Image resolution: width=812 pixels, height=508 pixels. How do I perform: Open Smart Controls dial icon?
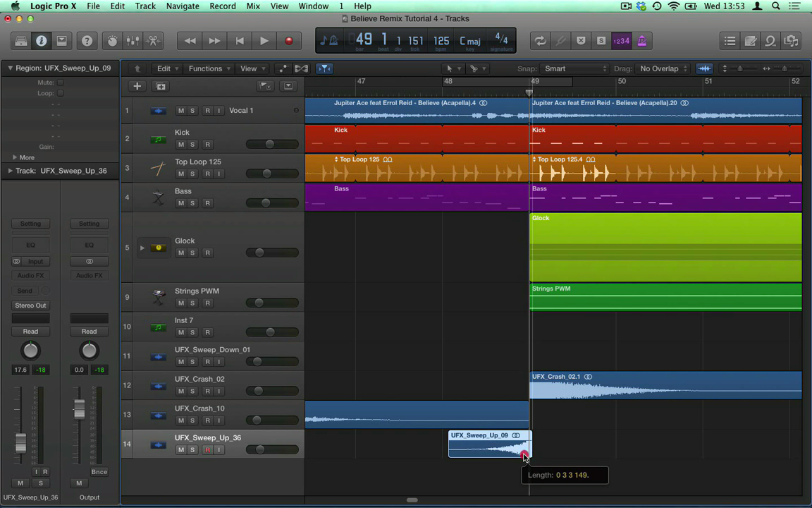coord(112,41)
